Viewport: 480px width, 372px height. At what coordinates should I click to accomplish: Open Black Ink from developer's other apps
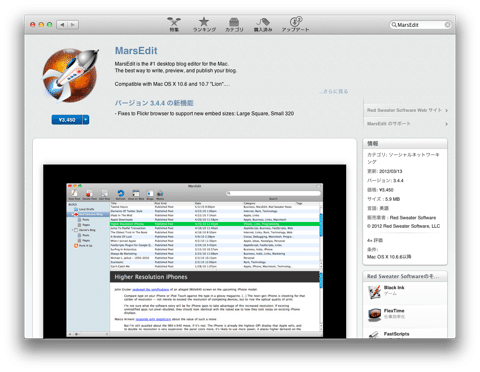394,288
